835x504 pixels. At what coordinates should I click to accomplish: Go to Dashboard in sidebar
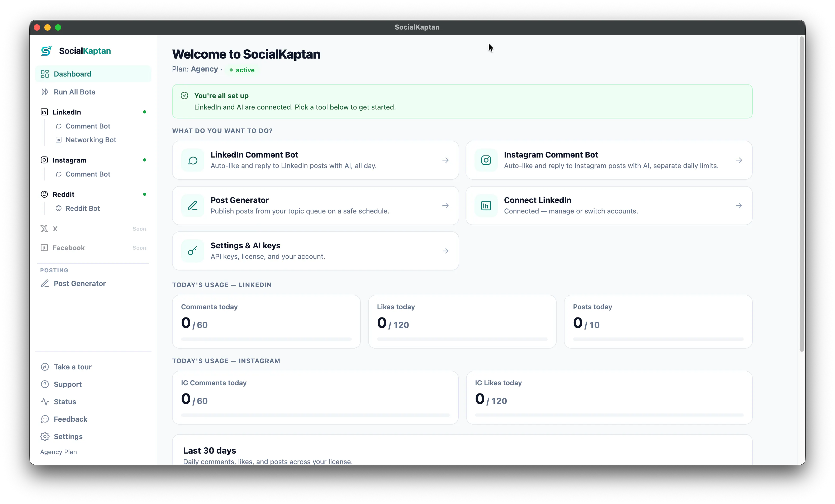[x=93, y=74]
